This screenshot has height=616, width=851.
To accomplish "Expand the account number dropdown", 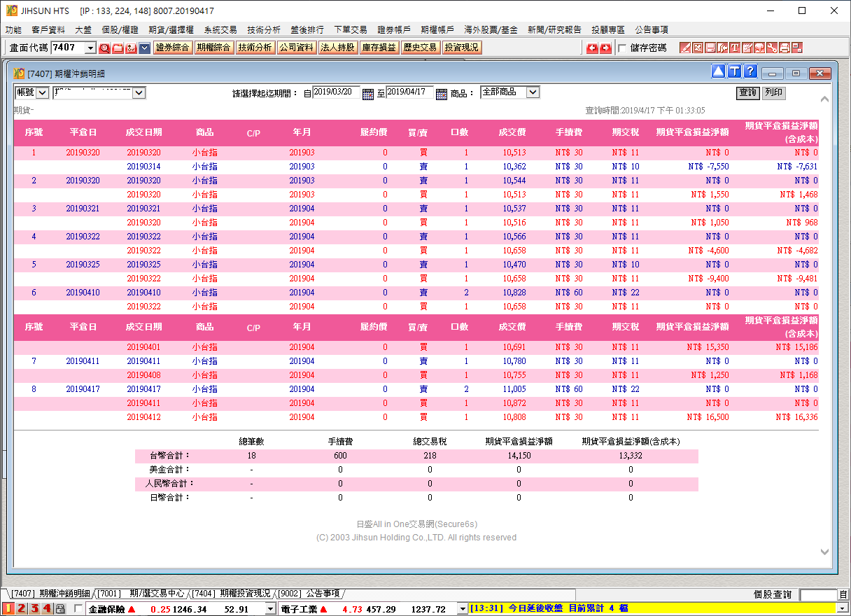I will (x=139, y=92).
